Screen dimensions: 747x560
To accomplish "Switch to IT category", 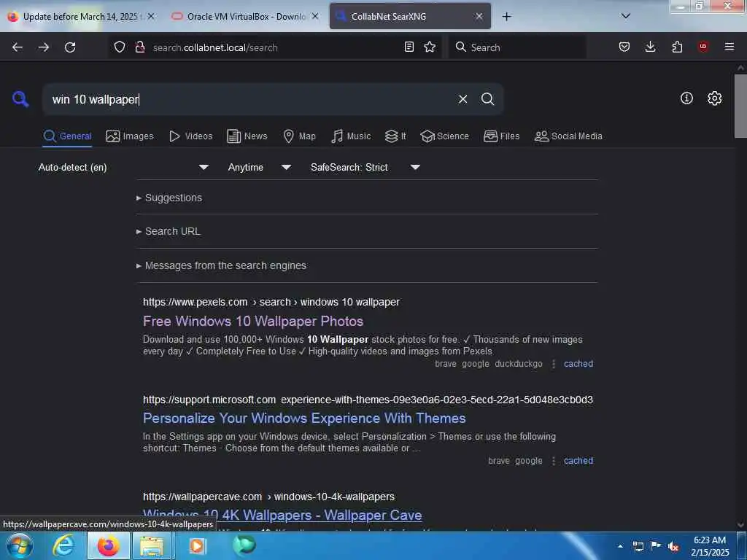I will click(x=395, y=136).
